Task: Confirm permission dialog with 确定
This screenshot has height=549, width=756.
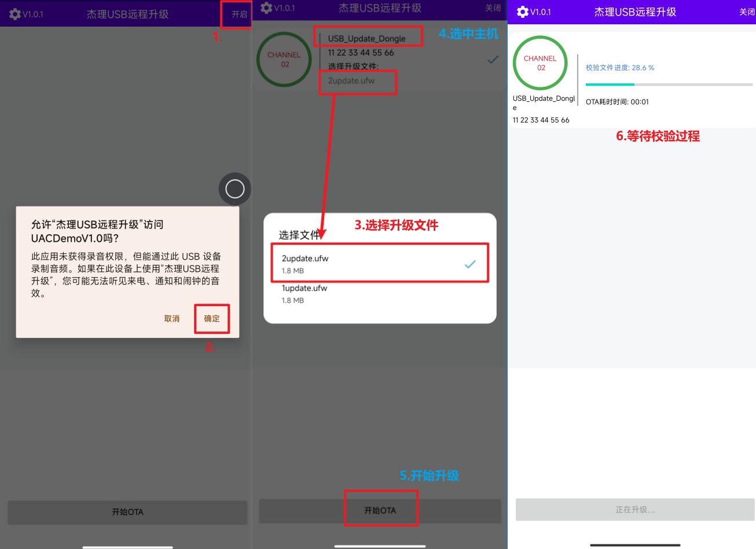Action: coord(212,319)
